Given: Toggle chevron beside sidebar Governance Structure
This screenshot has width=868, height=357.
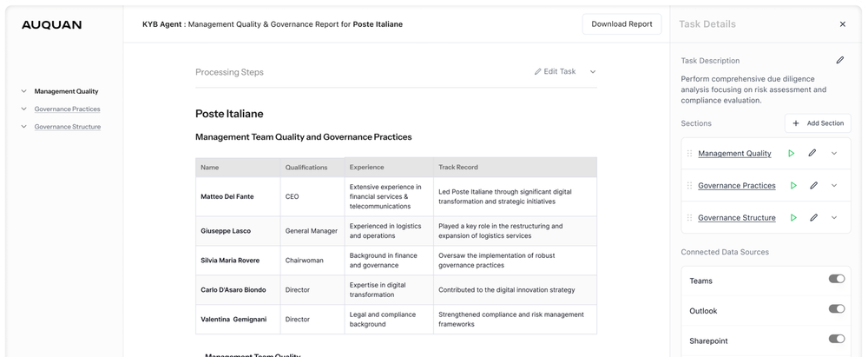Looking at the screenshot, I should 23,127.
